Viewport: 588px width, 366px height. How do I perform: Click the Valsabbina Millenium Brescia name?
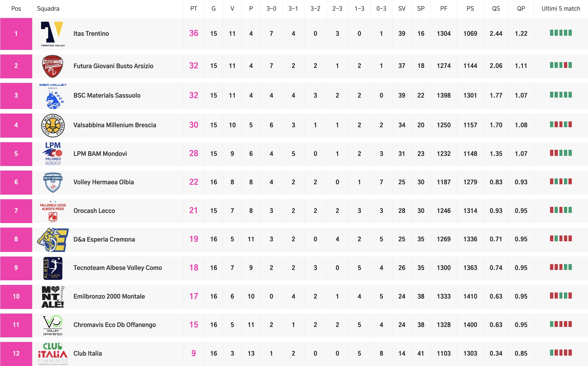[114, 125]
